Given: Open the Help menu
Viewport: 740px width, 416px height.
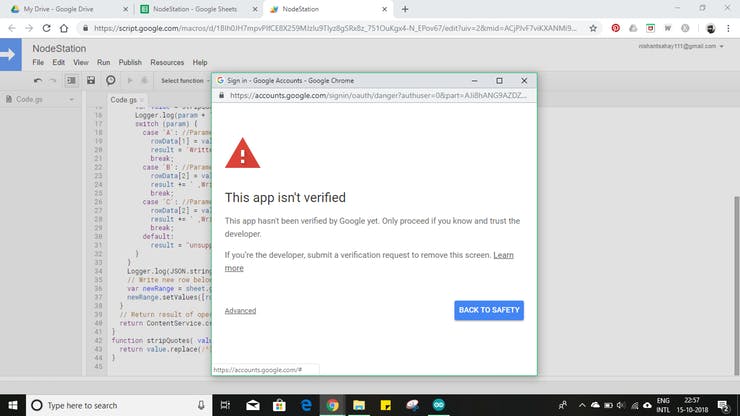Looking at the screenshot, I should (200, 62).
